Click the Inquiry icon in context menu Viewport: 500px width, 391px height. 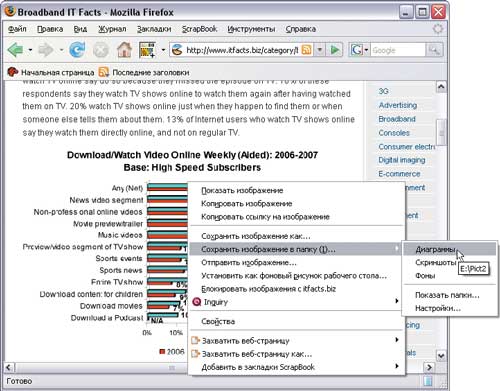(x=197, y=302)
